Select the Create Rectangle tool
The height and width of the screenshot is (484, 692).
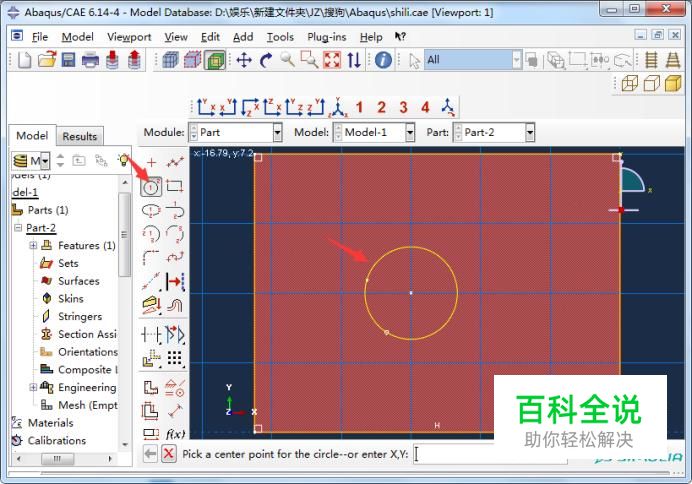click(175, 186)
